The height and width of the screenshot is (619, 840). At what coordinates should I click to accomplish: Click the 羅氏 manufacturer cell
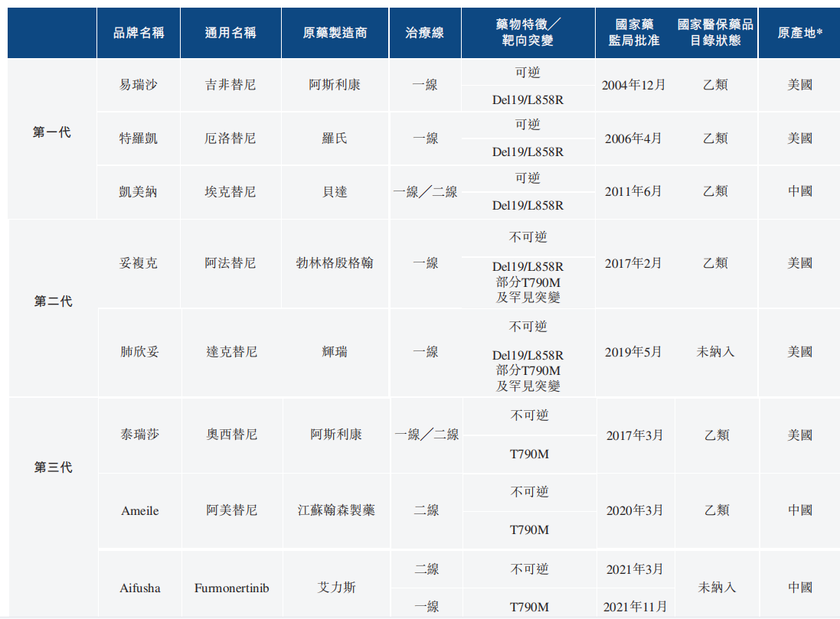[335, 138]
